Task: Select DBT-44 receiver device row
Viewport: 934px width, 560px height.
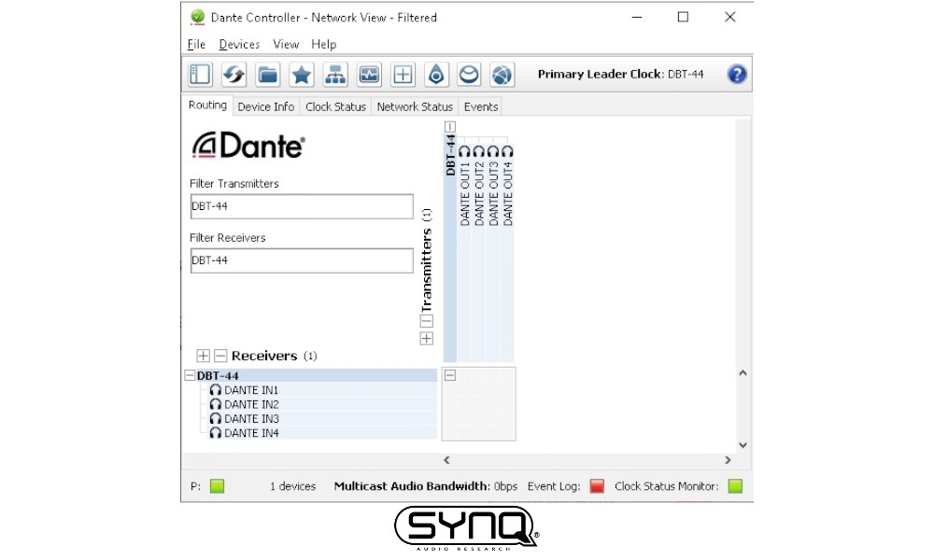Action: (317, 375)
